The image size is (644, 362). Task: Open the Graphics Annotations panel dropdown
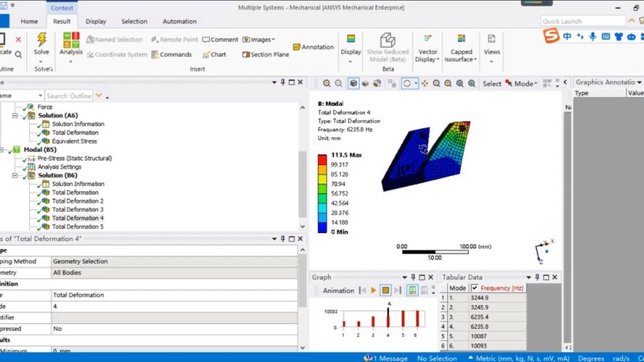[x=640, y=83]
